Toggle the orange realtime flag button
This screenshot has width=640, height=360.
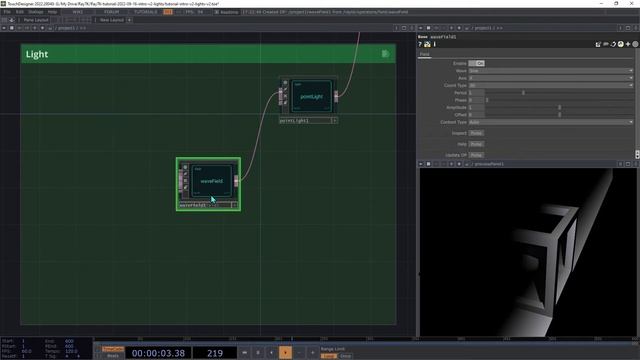(x=168, y=12)
